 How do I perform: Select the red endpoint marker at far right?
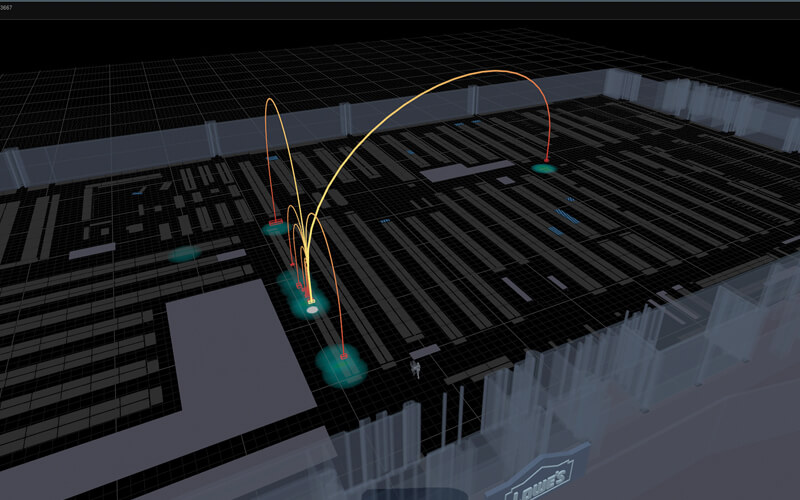click(x=547, y=161)
